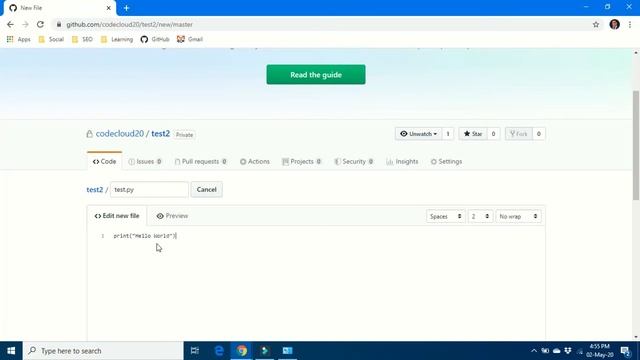Screen dimensions: 640x360
Task: Click line number 1 in editor gutter
Action: pyautogui.click(x=103, y=236)
